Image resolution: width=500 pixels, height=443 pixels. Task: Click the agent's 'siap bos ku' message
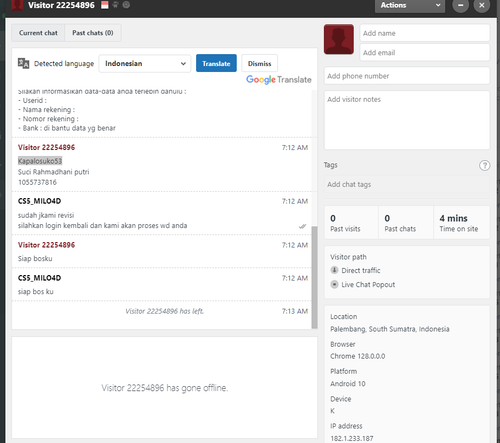tap(36, 292)
